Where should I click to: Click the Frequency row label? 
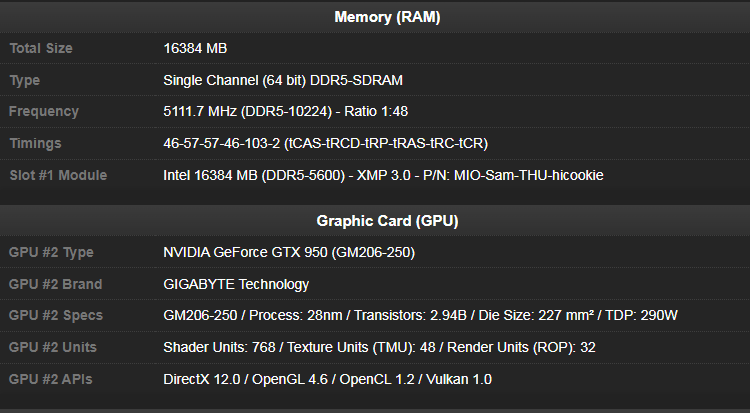[44, 112]
